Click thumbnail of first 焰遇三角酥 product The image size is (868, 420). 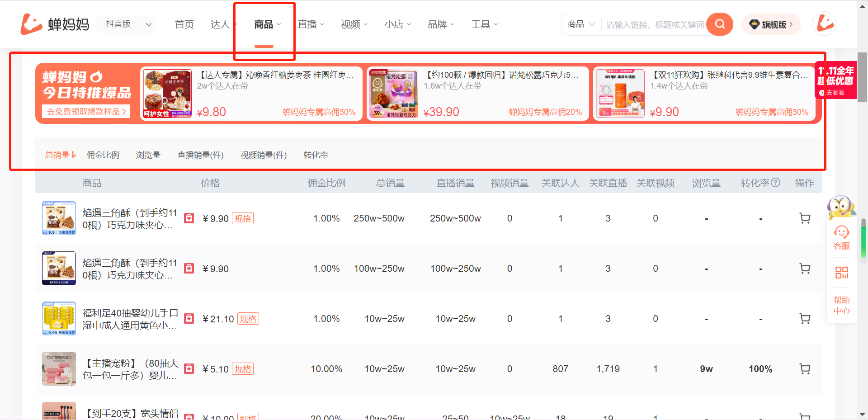pos(59,218)
